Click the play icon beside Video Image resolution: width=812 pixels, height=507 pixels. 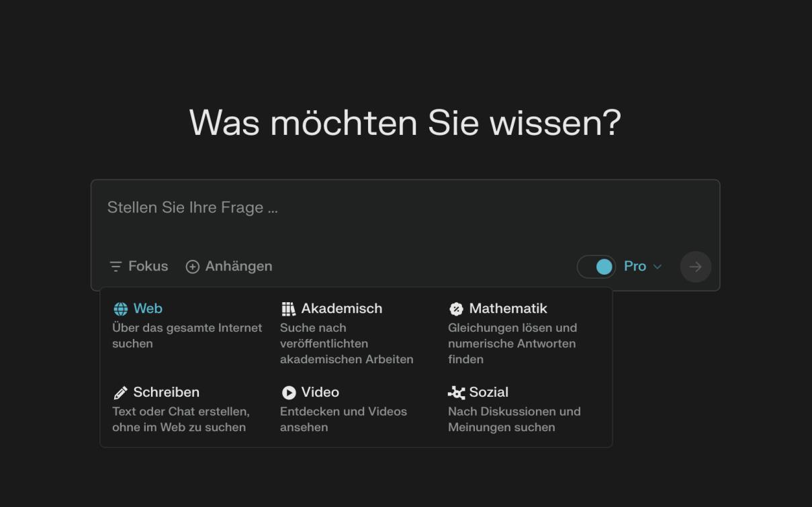click(x=289, y=393)
